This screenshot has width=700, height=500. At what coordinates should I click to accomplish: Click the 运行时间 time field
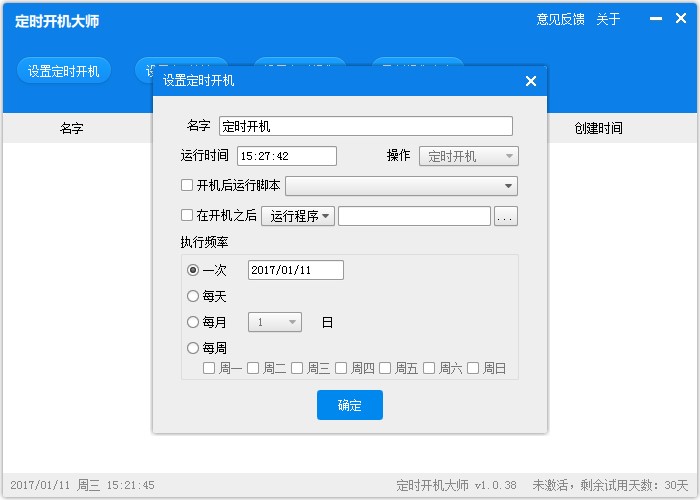[287, 156]
